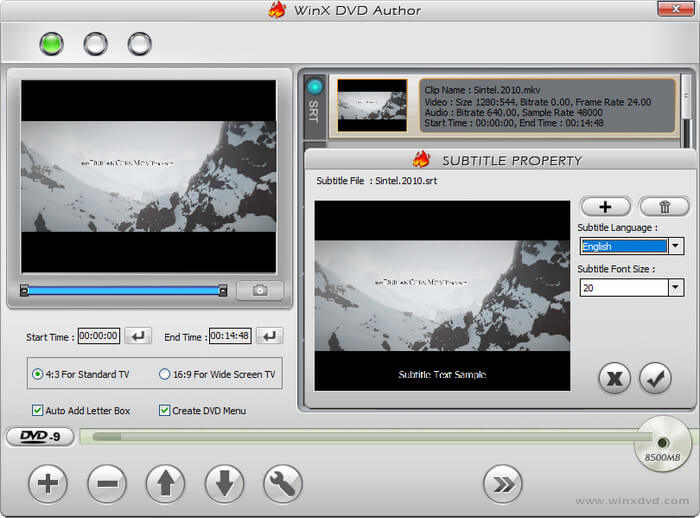This screenshot has width=700, height=518.
Task: Delete the subtitle with the trash button
Action: point(665,207)
